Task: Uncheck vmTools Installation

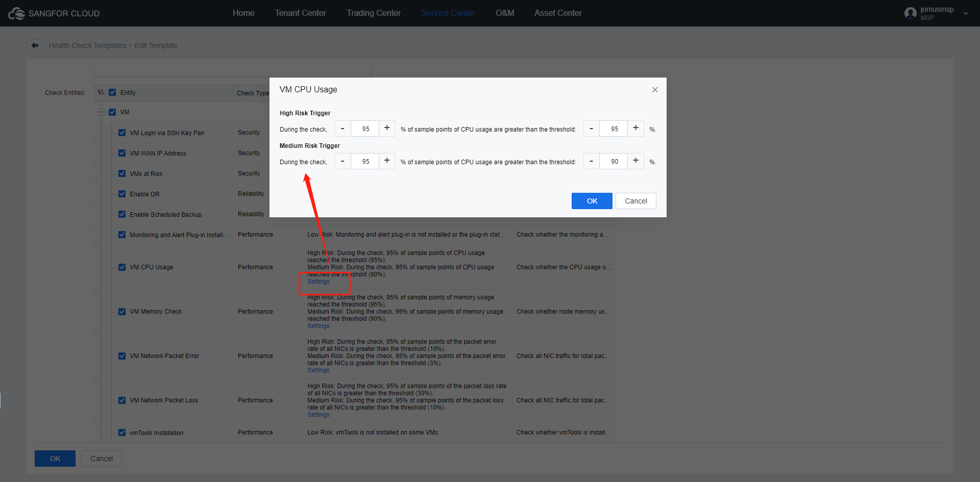Action: (122, 433)
